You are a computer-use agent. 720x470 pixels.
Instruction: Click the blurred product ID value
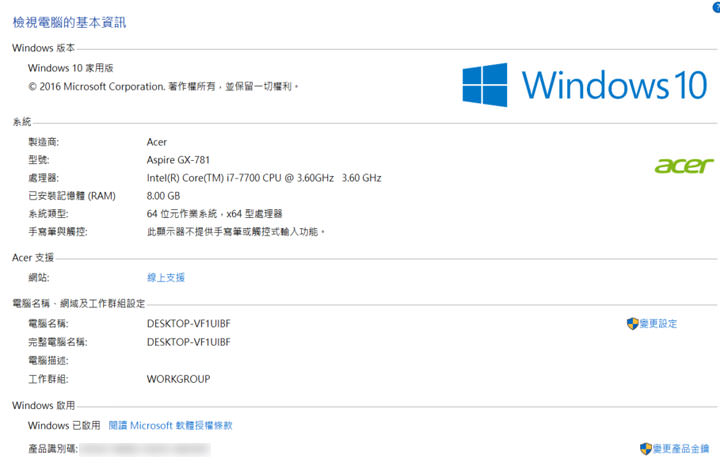tap(145, 449)
